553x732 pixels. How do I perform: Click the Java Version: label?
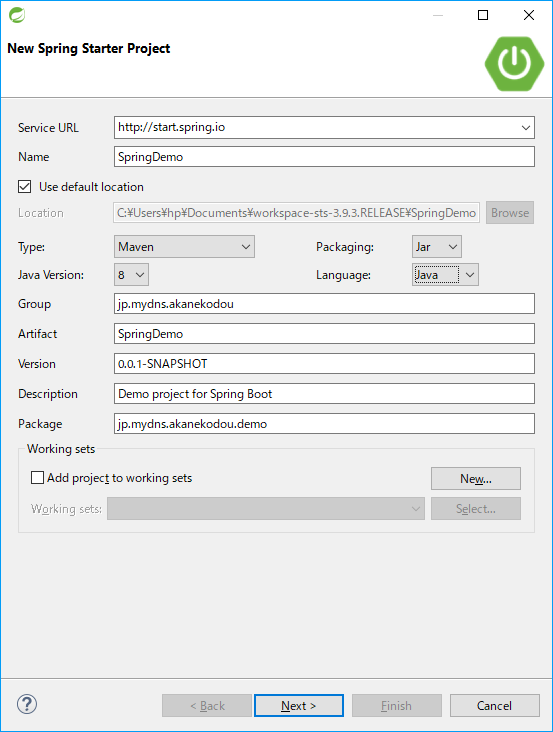(x=51, y=274)
